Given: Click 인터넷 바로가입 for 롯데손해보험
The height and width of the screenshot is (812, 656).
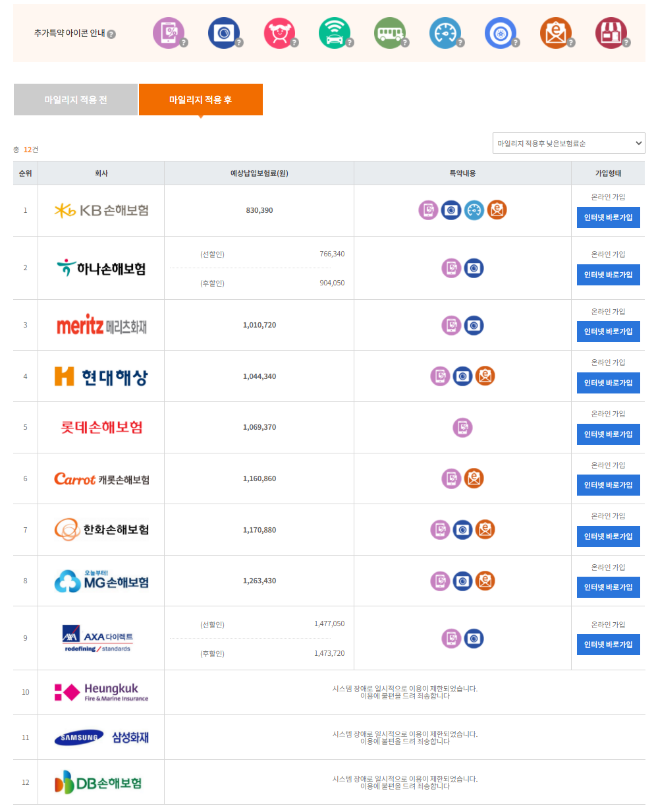Looking at the screenshot, I should pyautogui.click(x=609, y=434).
